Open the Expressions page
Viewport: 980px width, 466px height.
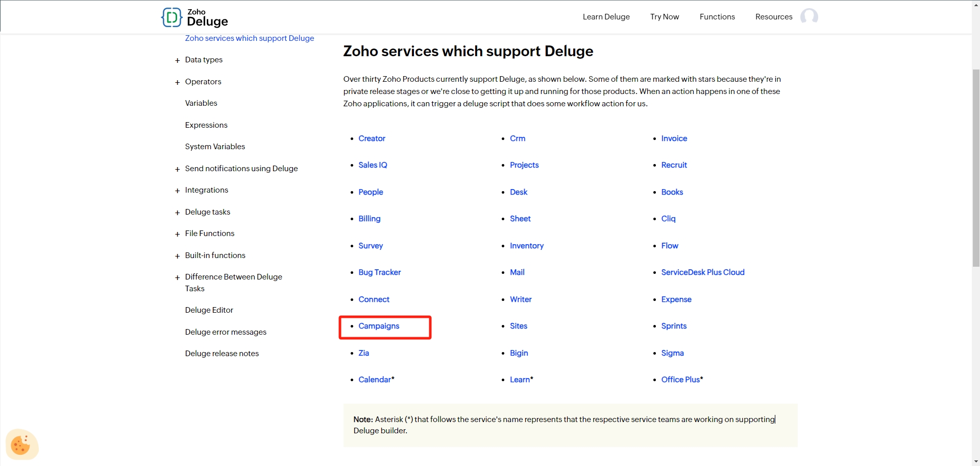pyautogui.click(x=206, y=125)
